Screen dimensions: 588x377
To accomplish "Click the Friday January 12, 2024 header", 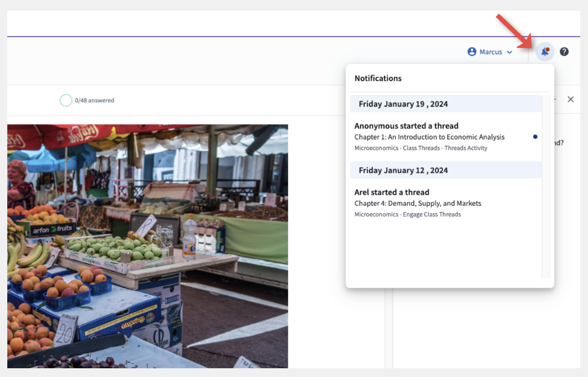I will pos(403,171).
